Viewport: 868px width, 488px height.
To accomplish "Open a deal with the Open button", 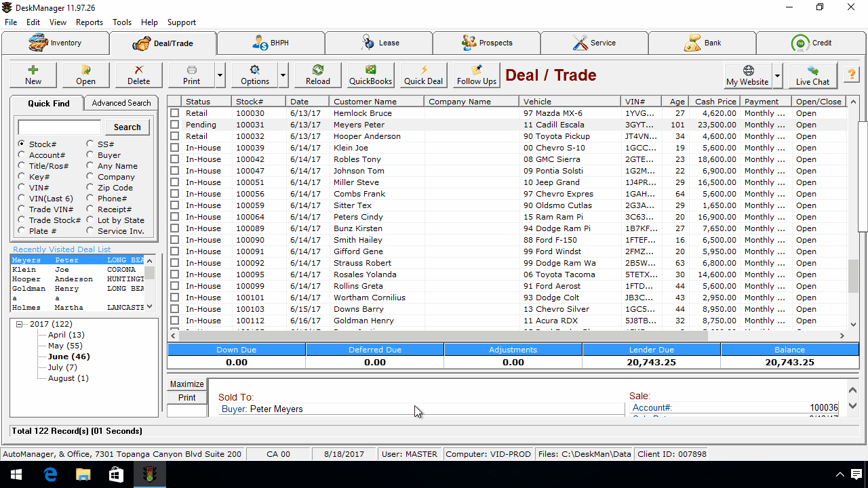I will (x=85, y=75).
